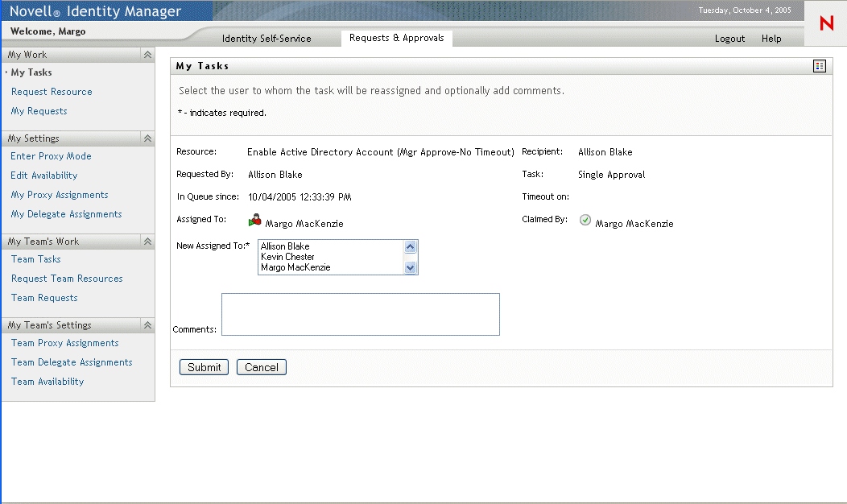Click the Cancel button

[262, 367]
